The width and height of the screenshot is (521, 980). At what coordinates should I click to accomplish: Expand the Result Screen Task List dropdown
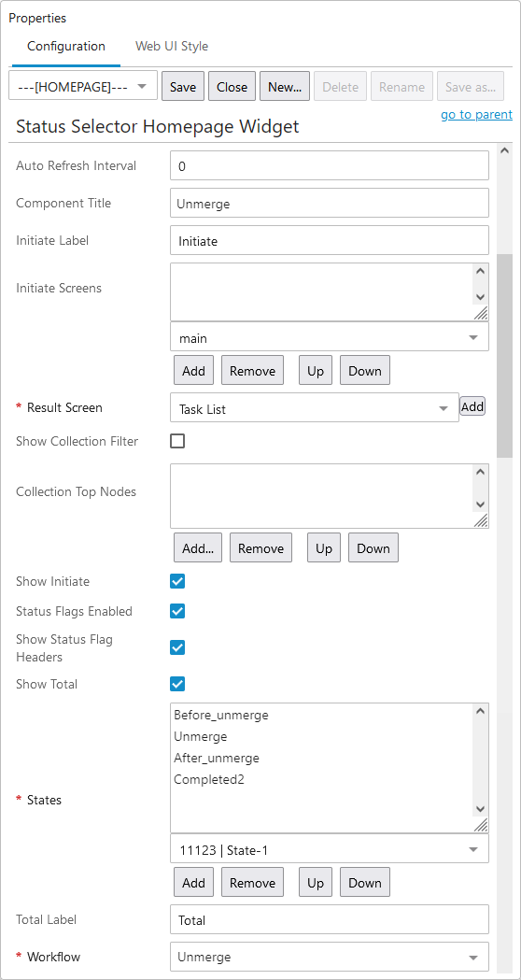tap(315, 409)
